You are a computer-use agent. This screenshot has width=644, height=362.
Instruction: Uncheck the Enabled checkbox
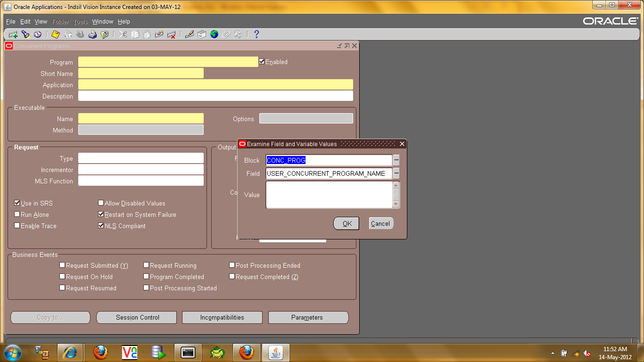pyautogui.click(x=262, y=62)
